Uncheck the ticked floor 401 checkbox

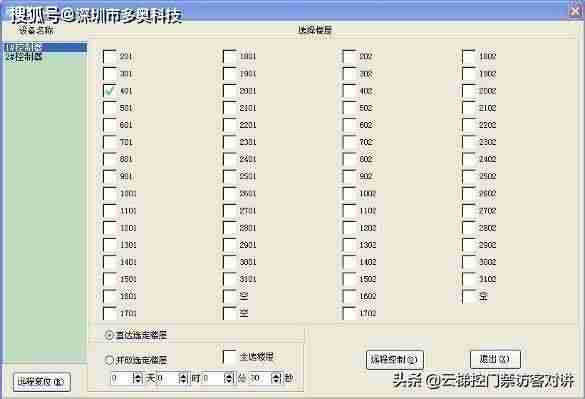pyautogui.click(x=110, y=91)
